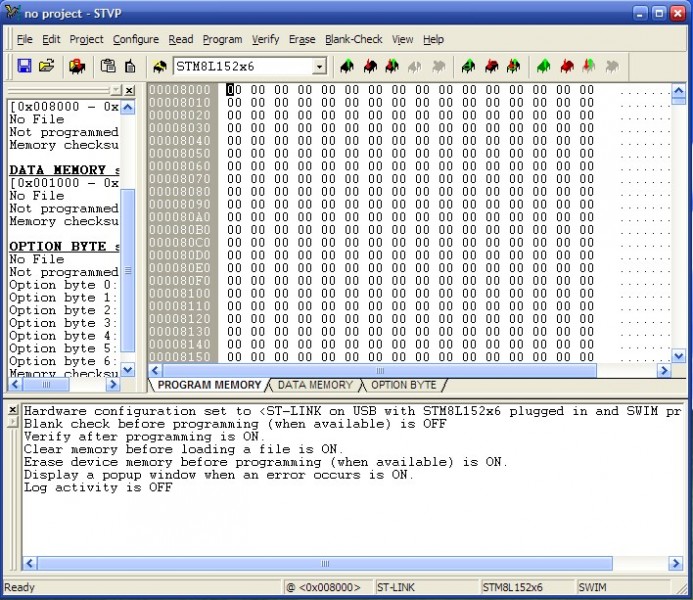This screenshot has height=600, width=693.
Task: Click green Read icon in second bug group
Action: 468,66
